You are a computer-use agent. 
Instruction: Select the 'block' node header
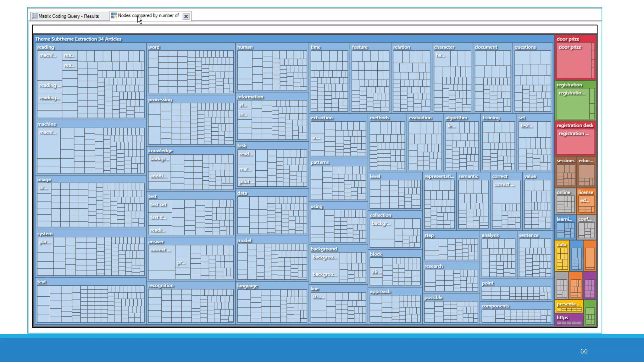[x=376, y=254]
